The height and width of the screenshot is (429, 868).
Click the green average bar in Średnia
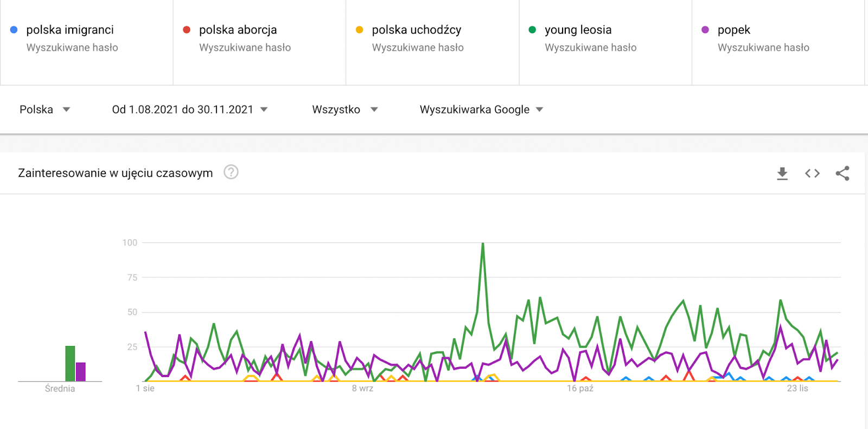coord(70,363)
